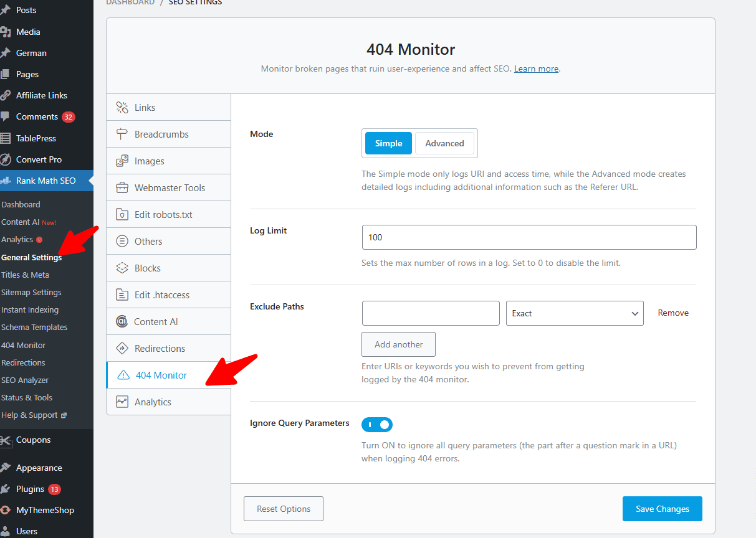Image resolution: width=756 pixels, height=538 pixels.
Task: Turn off Ignore Query Parameters toggle
Action: [377, 425]
